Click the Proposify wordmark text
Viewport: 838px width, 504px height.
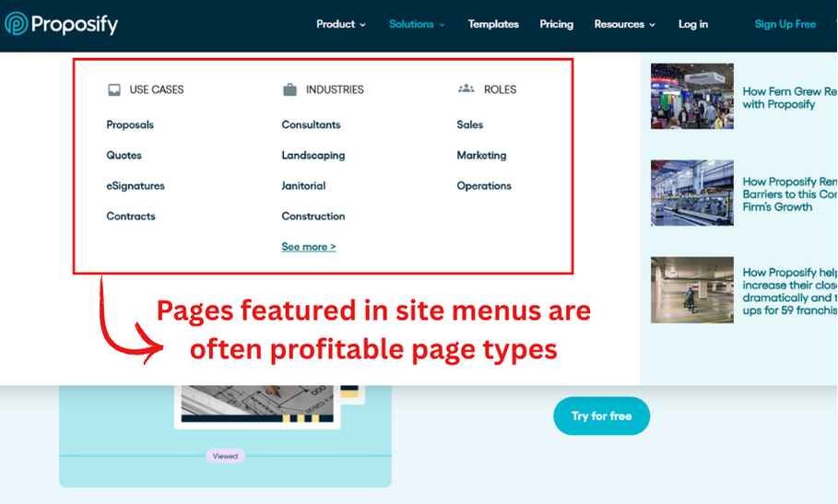coord(75,25)
